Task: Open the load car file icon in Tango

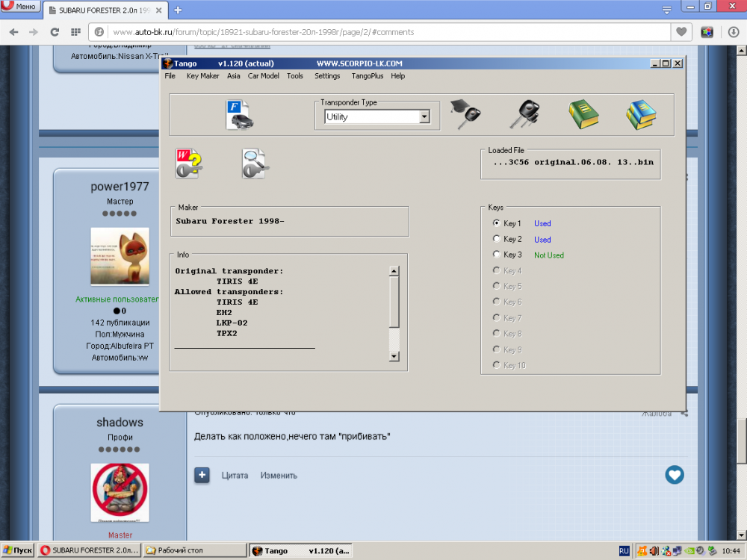Action: click(240, 115)
